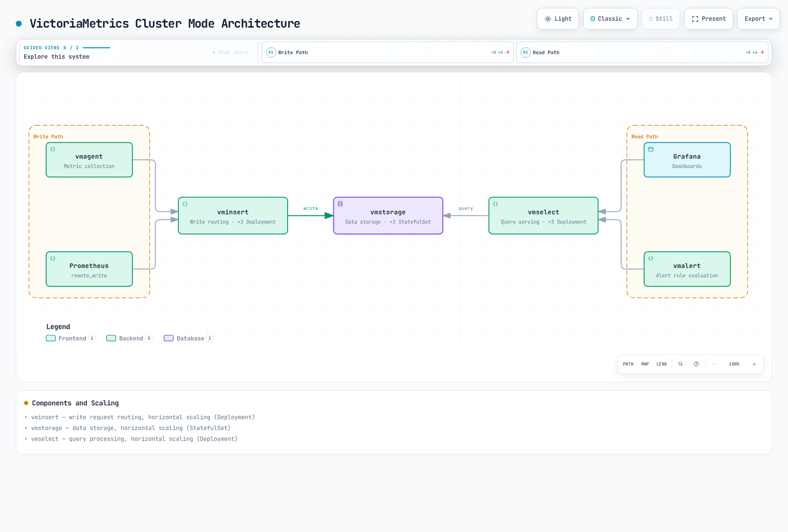Toggle PATH mode in canvas toolbar
Image resolution: width=788 pixels, height=532 pixels.
628,364
